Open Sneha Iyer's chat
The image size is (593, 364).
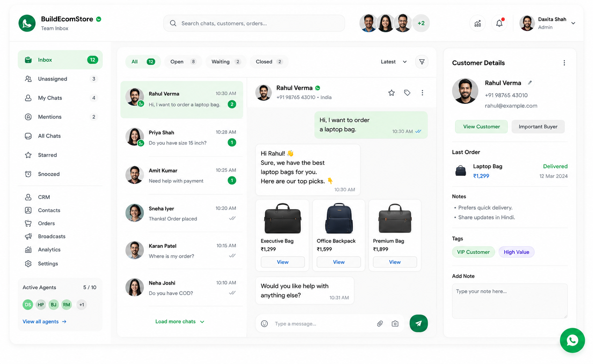181,213
